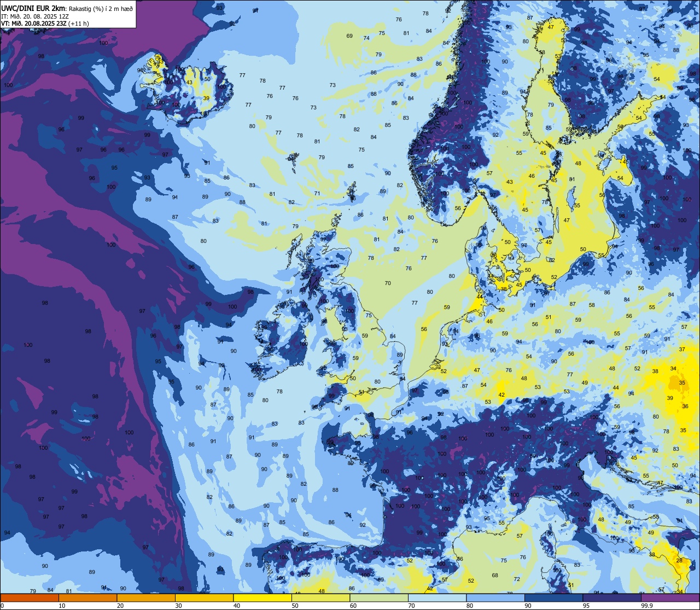Click the valid time line "VT: Mið. 20.08.2025 23Z (+11 h)"
Viewport: 700px width, 610px height.
(45, 24)
